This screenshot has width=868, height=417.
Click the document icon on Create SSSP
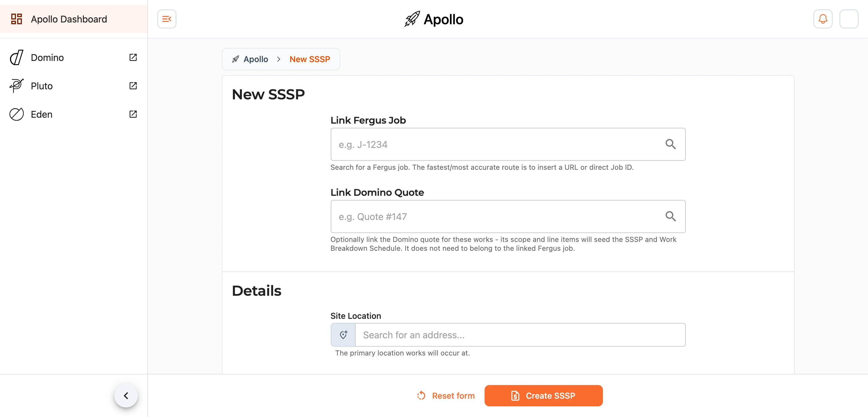[515, 396]
